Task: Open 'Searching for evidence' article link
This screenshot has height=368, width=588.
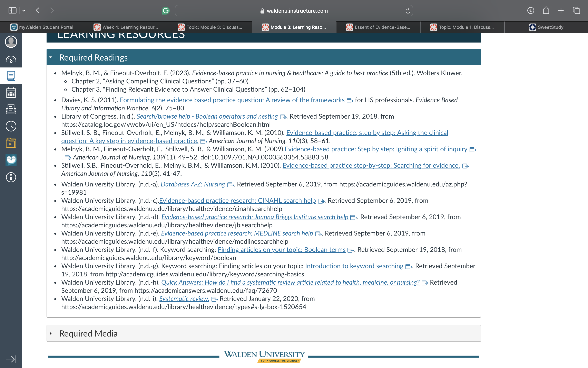Action: [371, 166]
